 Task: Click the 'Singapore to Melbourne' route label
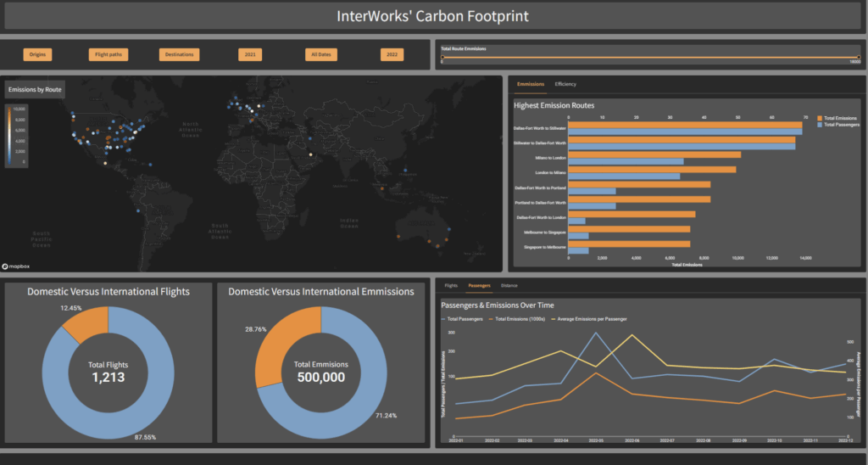click(545, 247)
